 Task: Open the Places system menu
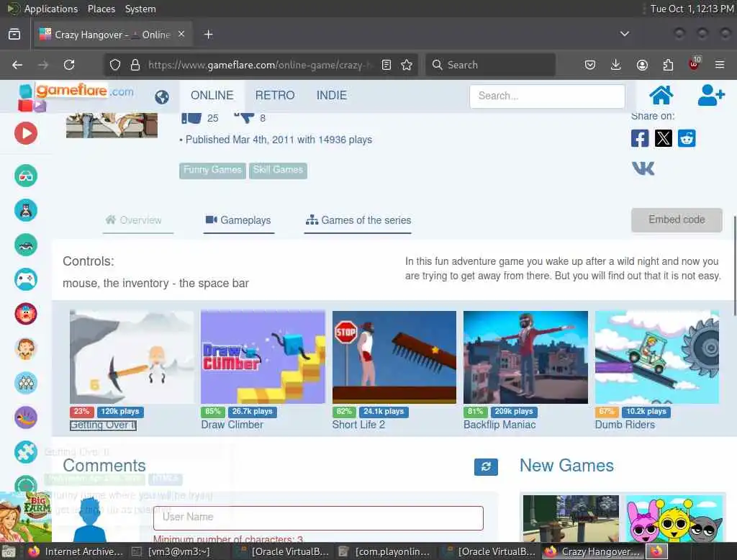(101, 9)
